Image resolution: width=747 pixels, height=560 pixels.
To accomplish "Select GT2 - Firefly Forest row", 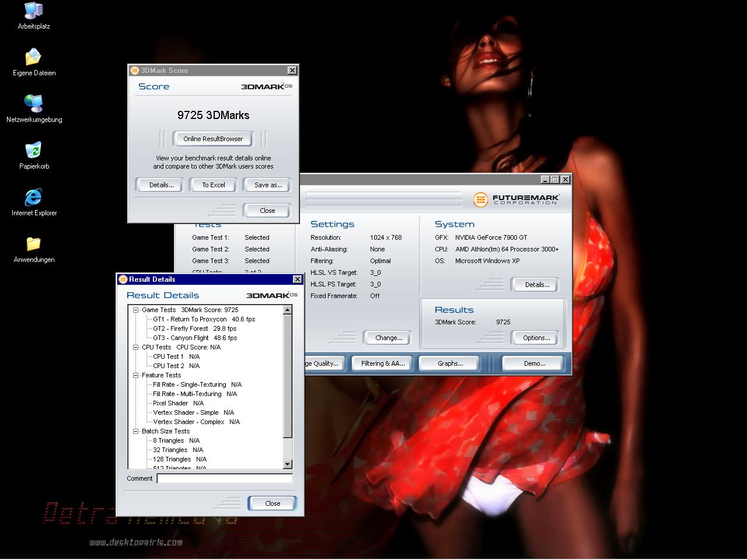I will (x=194, y=329).
